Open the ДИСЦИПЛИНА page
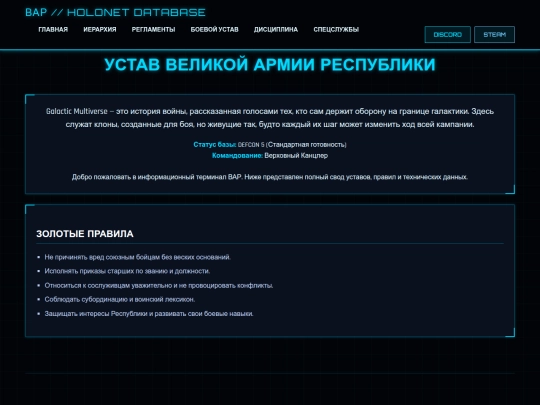 [276, 30]
